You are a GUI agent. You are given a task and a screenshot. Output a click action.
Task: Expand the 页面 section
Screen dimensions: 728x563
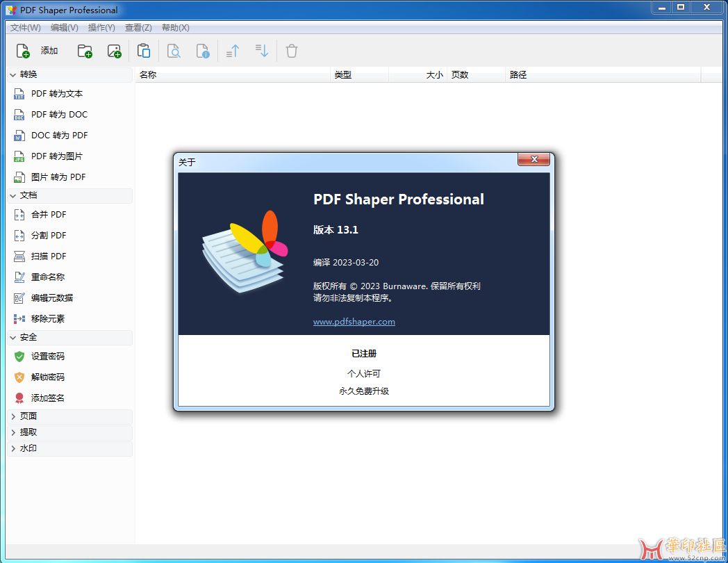[13, 416]
